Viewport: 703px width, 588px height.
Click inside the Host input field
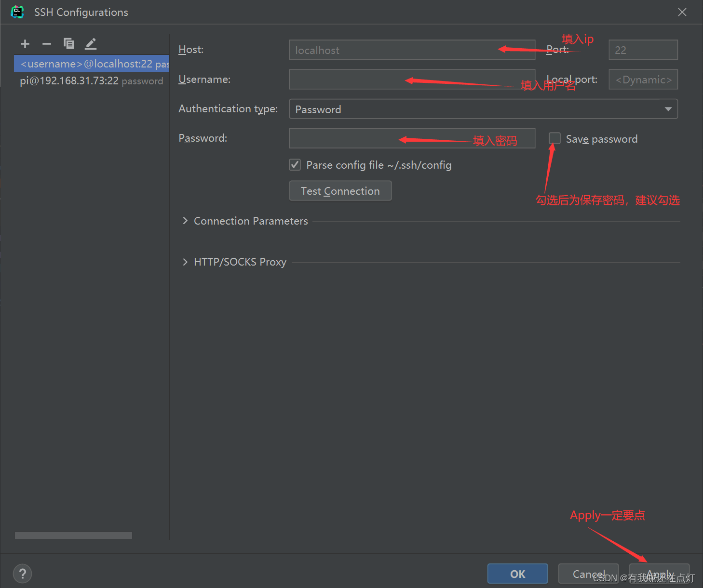412,50
